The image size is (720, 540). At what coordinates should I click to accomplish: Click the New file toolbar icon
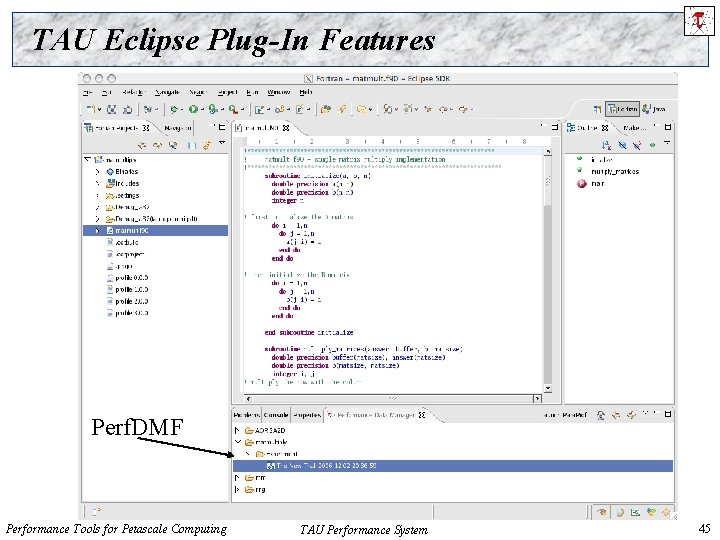point(90,109)
